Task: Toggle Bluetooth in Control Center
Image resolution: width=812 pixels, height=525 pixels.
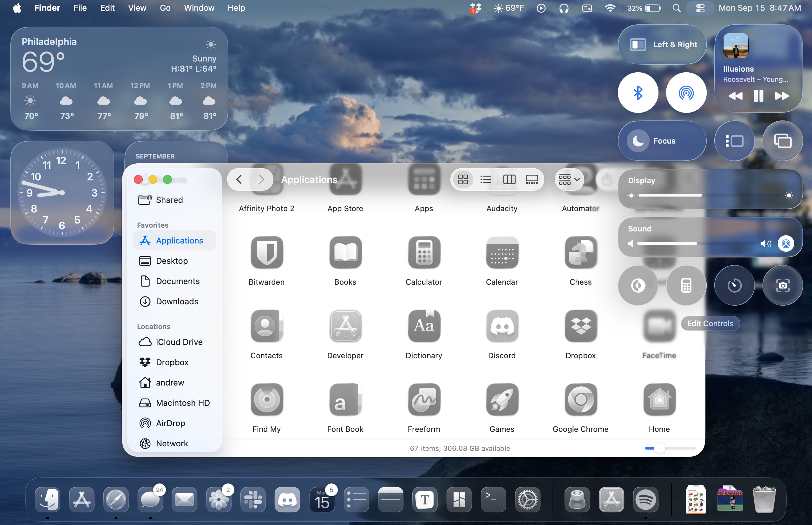Action: [638, 93]
